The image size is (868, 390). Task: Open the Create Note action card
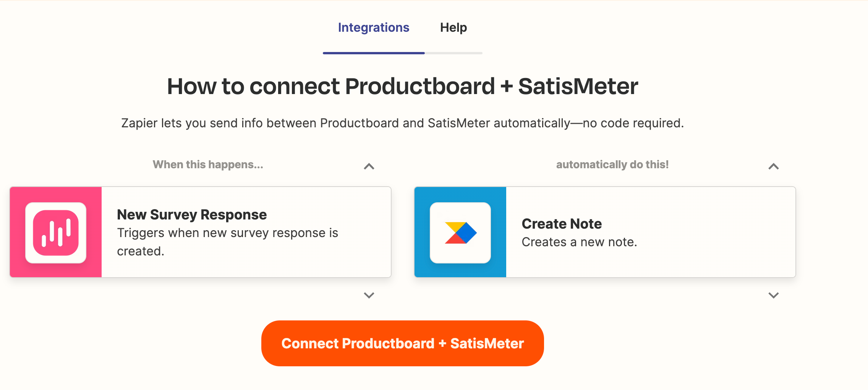click(x=649, y=232)
